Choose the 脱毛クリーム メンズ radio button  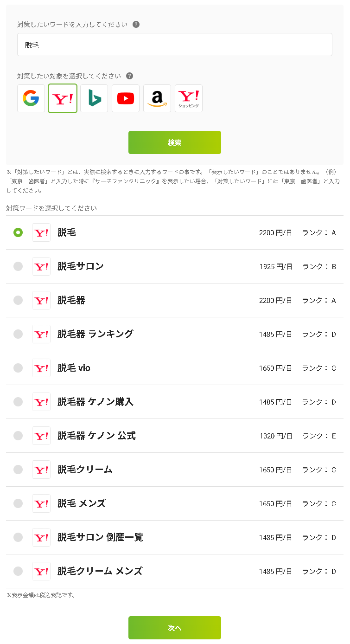[x=18, y=571]
